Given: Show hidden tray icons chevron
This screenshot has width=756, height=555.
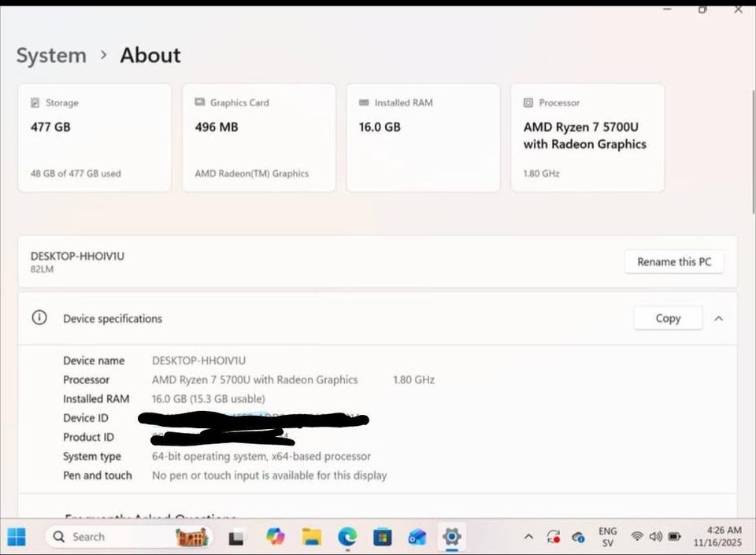Looking at the screenshot, I should 529,536.
